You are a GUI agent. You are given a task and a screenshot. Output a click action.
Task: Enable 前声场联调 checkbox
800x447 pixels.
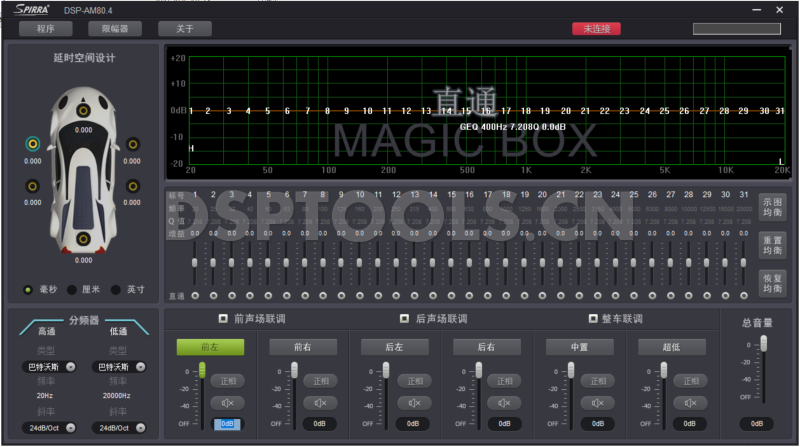pos(223,318)
